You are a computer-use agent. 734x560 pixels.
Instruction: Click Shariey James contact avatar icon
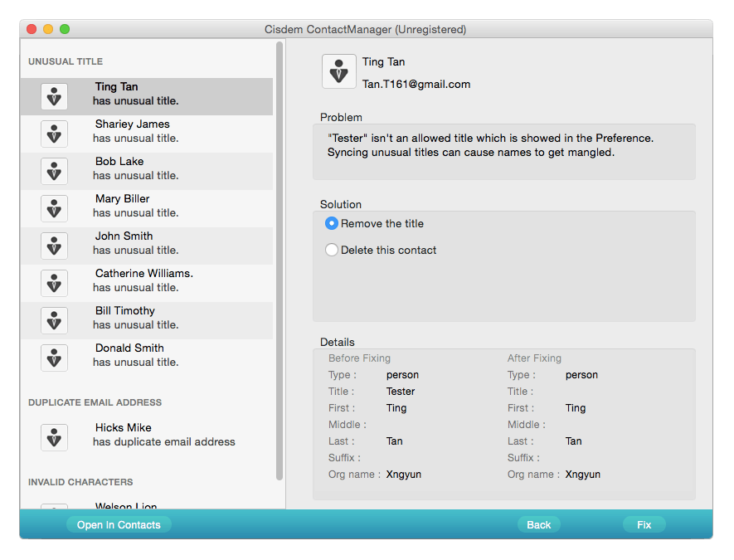pos(54,134)
